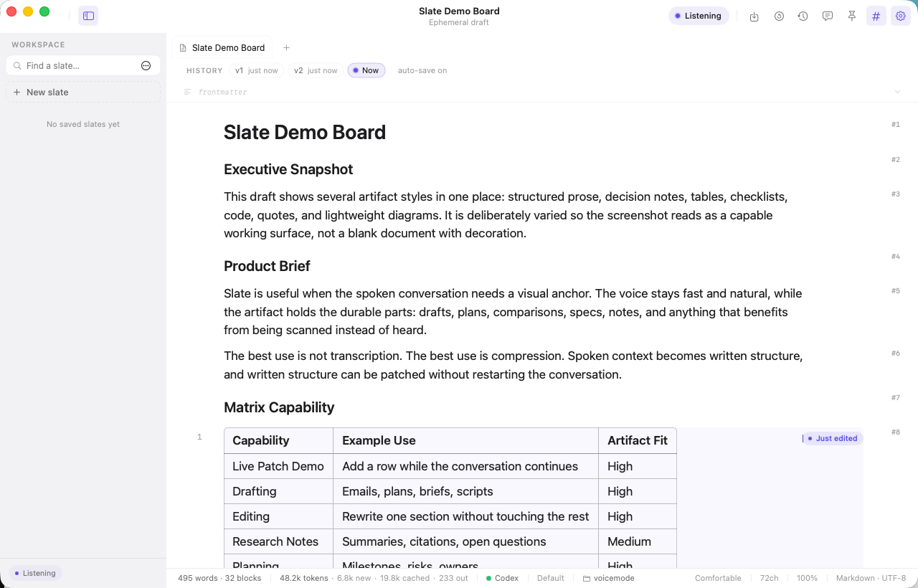Click block marker #1

pyautogui.click(x=896, y=124)
